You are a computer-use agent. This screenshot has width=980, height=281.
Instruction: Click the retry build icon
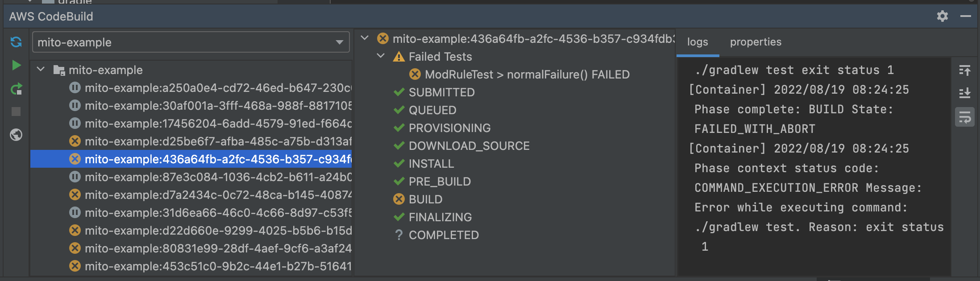16,89
